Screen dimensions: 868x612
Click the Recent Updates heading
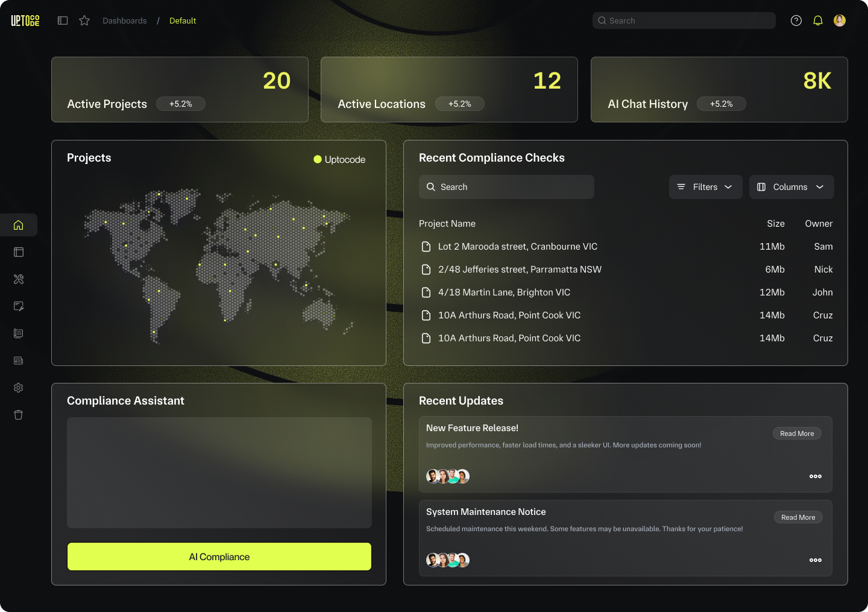tap(461, 401)
